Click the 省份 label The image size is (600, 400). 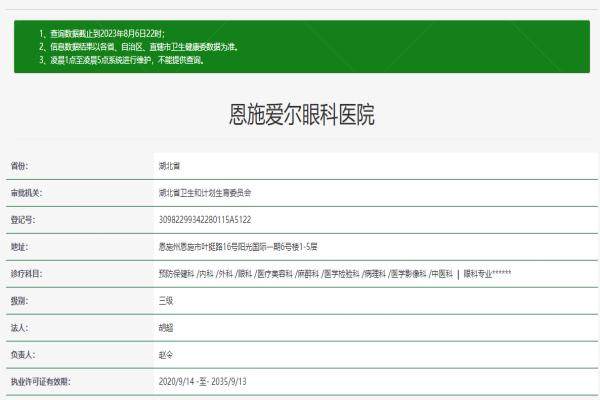pos(19,166)
